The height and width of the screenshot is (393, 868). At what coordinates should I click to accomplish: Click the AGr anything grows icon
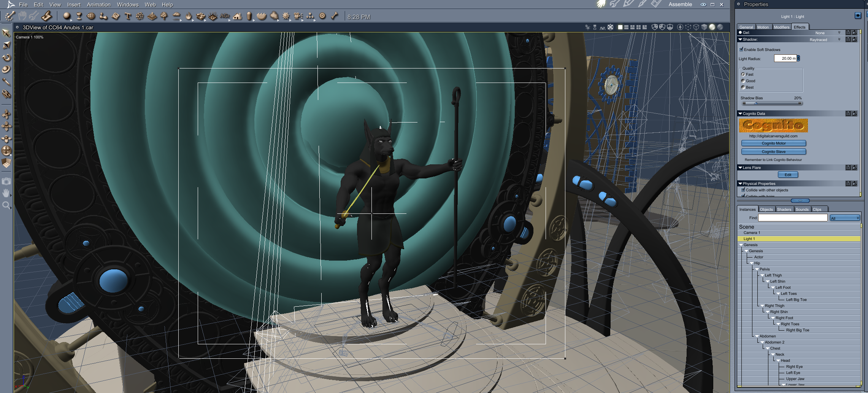(x=225, y=16)
